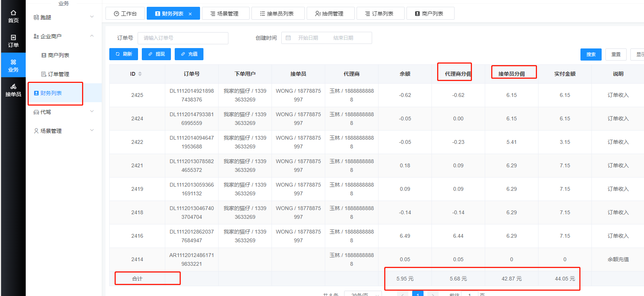Click the 3.15 paid amount cell

tap(565, 142)
